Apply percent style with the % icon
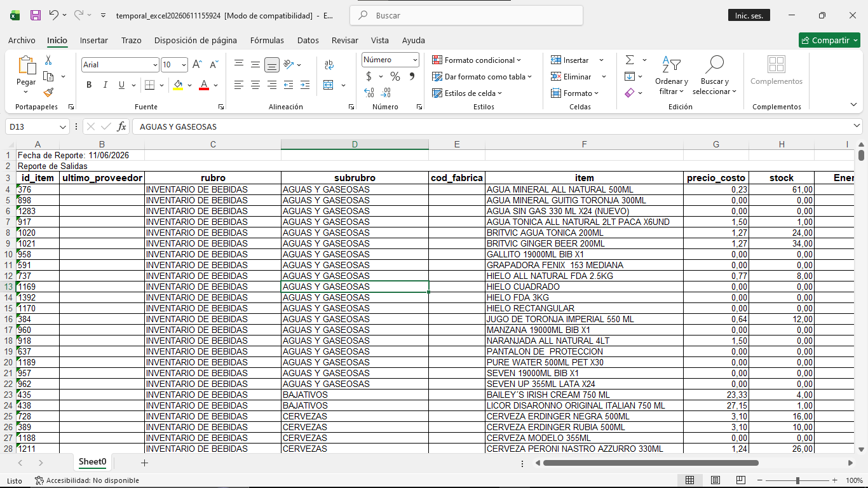Screen dimensions: 868x488 point(395,76)
